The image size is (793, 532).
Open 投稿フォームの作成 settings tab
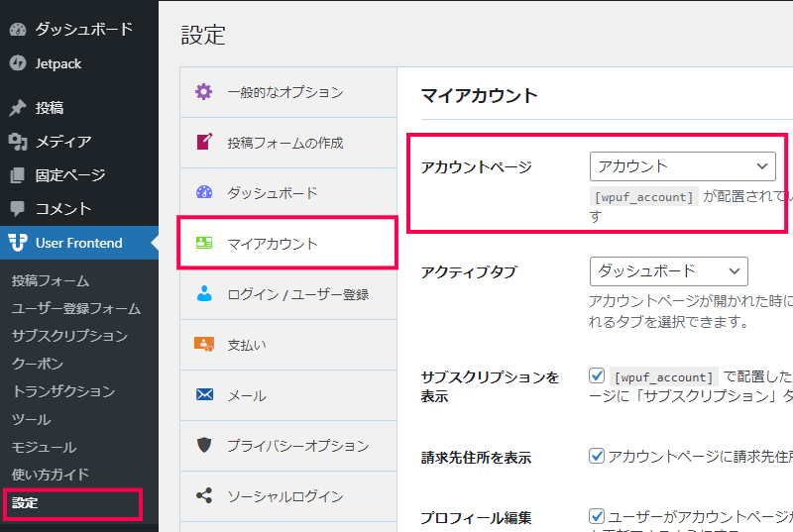[288, 143]
